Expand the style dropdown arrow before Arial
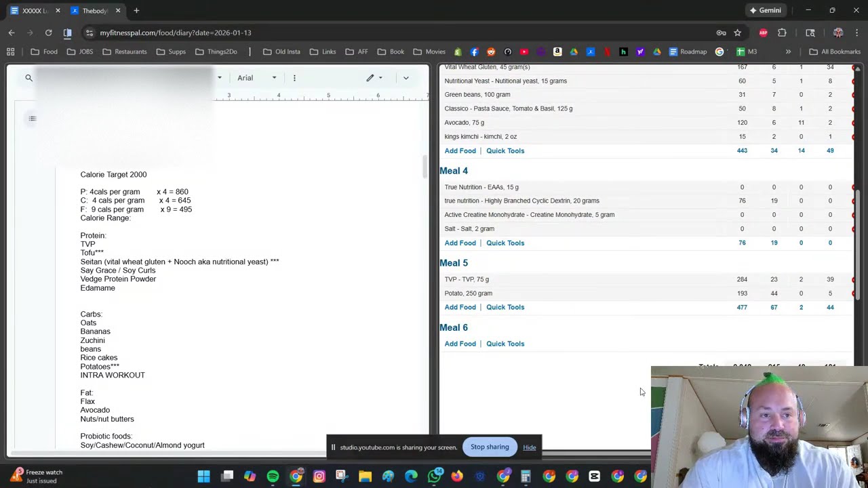 [219, 78]
